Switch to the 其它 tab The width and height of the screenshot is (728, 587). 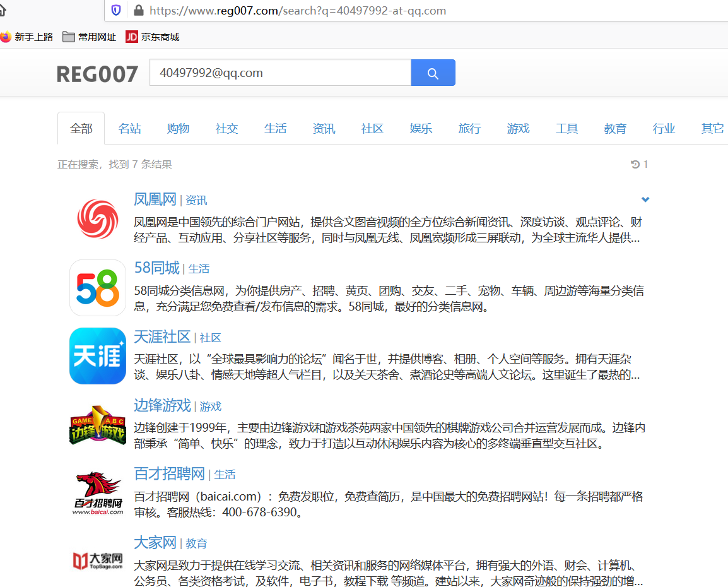pos(712,128)
